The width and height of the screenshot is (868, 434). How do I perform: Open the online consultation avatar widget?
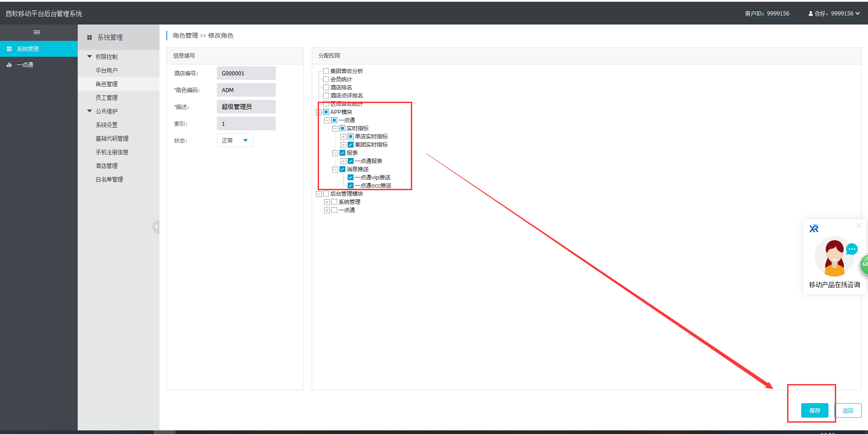pyautogui.click(x=834, y=256)
